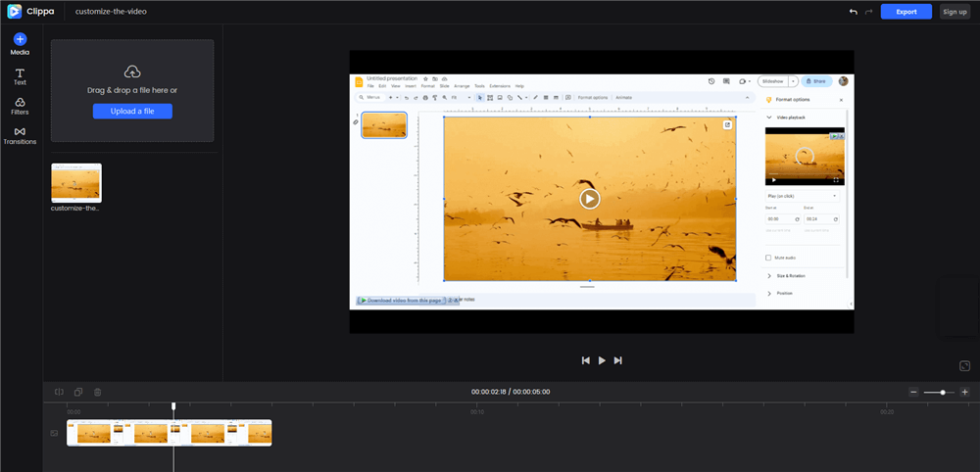The height and width of the screenshot is (472, 980).
Task: Zoom in the timeline with plus button
Action: pos(965,392)
